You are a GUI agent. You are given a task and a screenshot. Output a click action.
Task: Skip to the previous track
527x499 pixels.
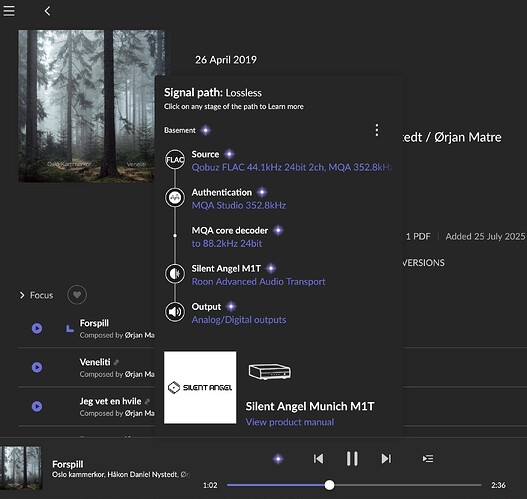pos(318,459)
